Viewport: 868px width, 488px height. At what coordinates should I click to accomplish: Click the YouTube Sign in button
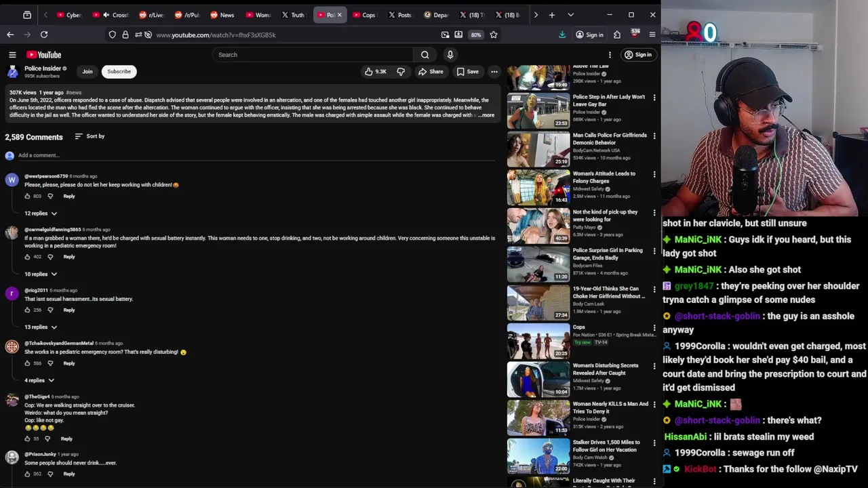[638, 55]
